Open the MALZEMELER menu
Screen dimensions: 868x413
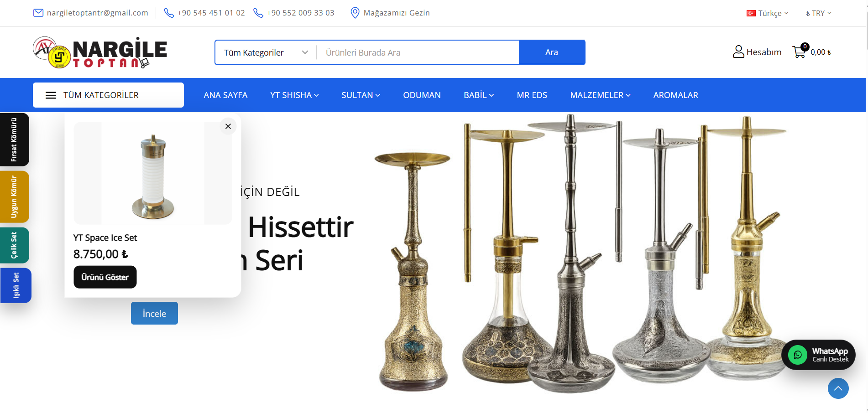[600, 95]
